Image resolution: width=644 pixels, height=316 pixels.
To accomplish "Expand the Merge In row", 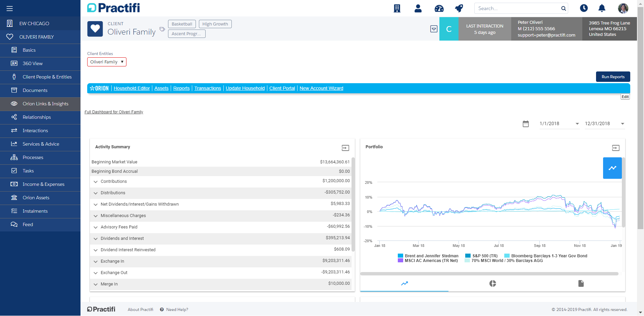I will pyautogui.click(x=96, y=284).
